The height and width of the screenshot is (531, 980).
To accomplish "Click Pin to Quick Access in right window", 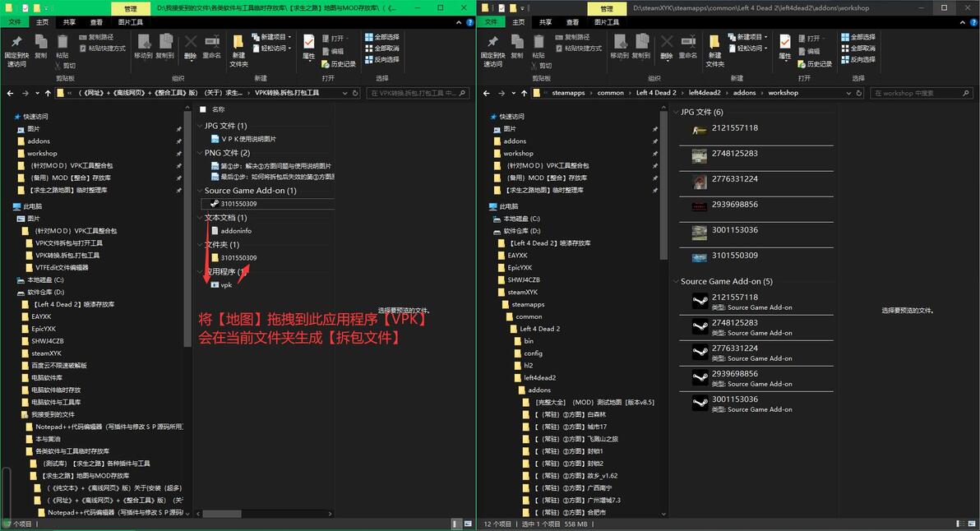I will (492, 50).
